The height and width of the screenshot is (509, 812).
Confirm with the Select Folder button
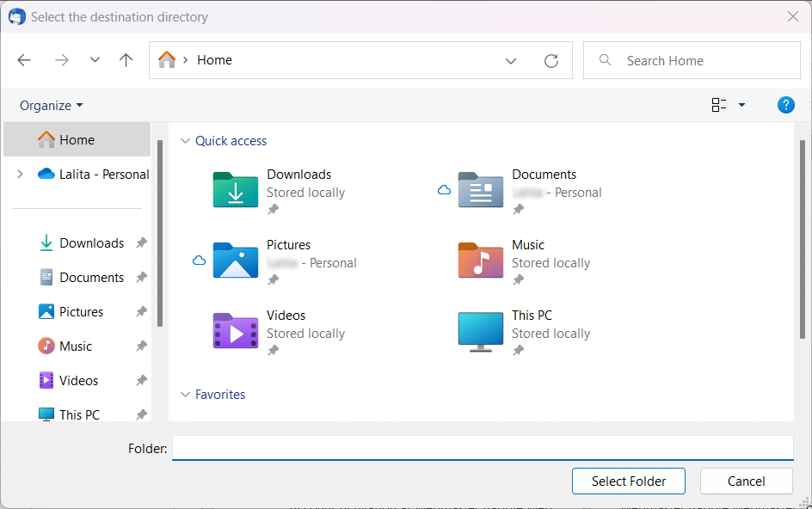pos(629,481)
